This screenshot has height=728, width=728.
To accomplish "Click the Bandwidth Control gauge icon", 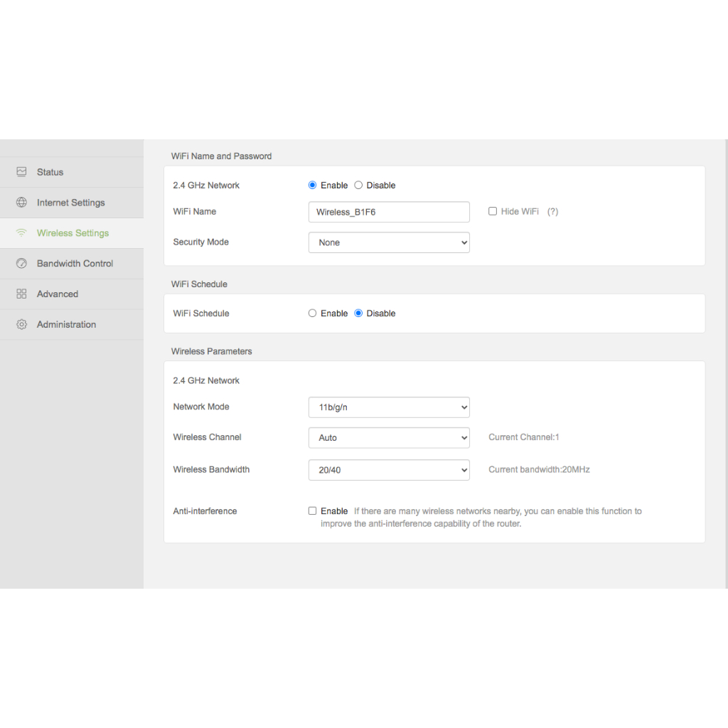I will (21, 263).
